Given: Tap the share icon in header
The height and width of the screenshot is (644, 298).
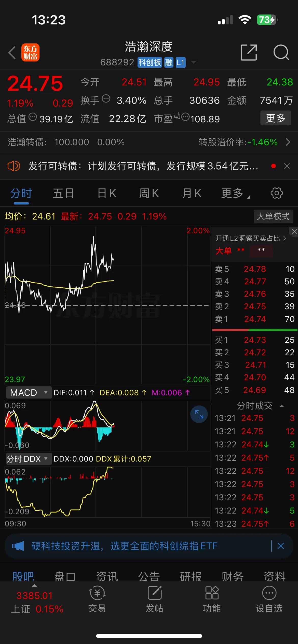Looking at the screenshot, I should click(x=249, y=52).
